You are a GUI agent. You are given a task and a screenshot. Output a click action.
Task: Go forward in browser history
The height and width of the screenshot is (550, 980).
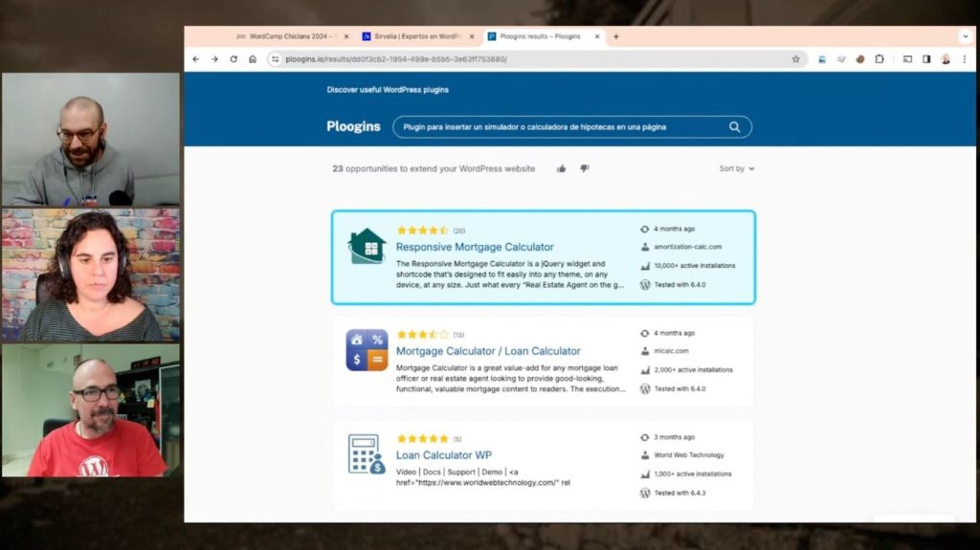[214, 58]
